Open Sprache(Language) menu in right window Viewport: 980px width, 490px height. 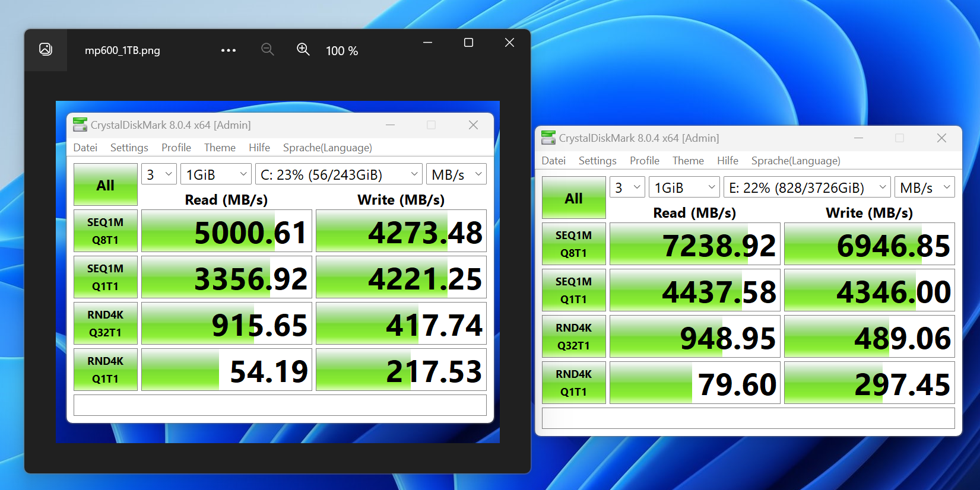pos(796,161)
